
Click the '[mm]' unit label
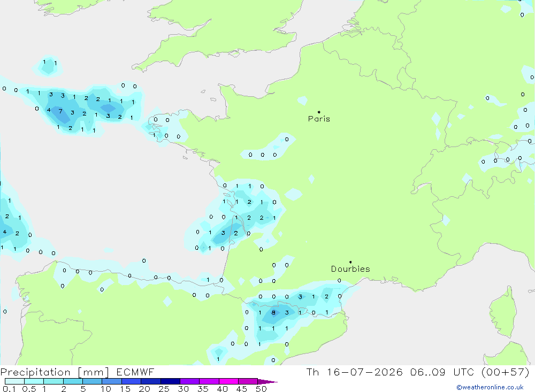click(93, 372)
